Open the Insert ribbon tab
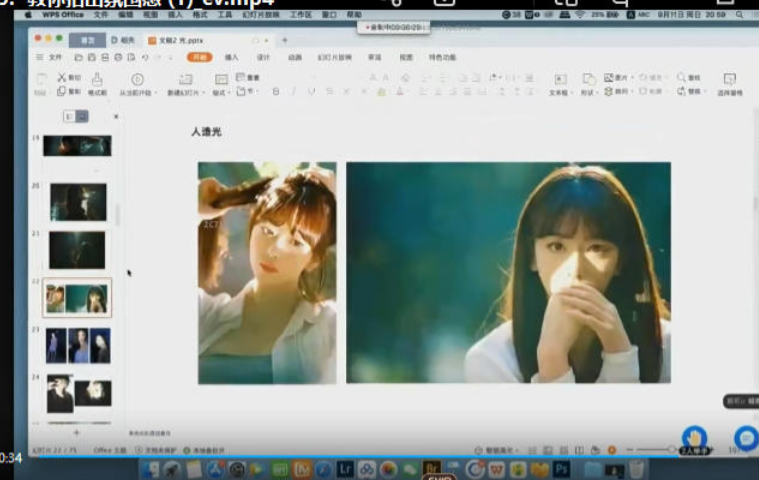This screenshot has height=480, width=759. (x=231, y=58)
